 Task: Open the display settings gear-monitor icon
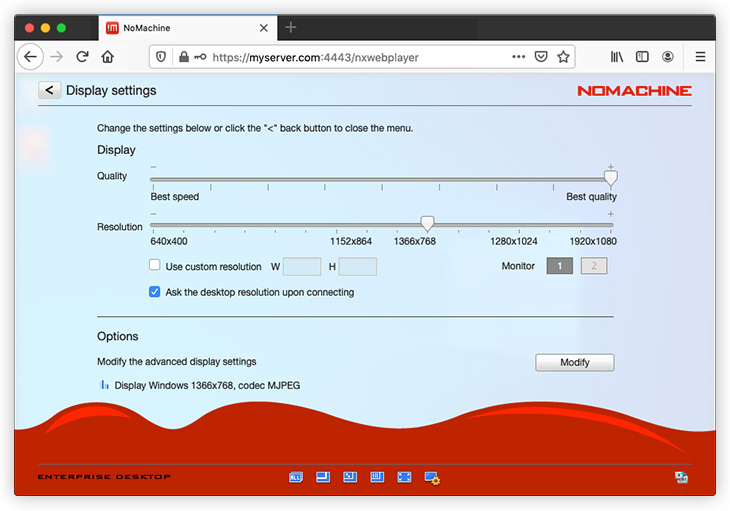(432, 479)
